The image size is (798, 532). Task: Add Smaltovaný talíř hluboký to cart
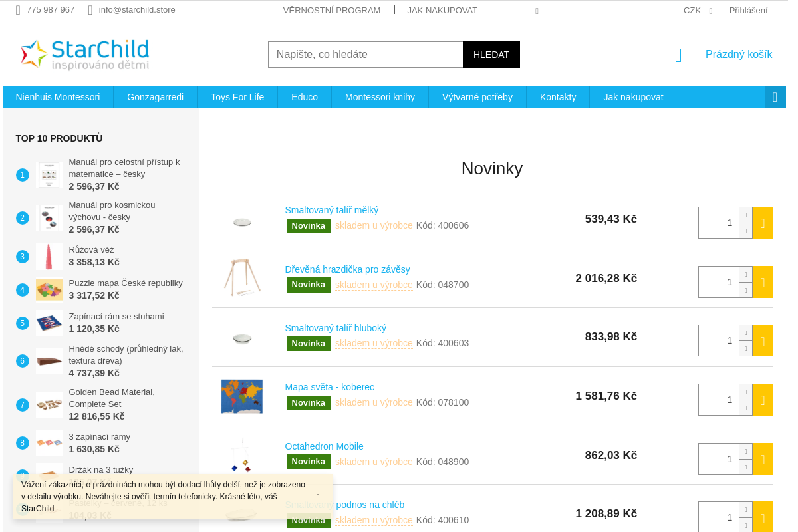coord(762,340)
